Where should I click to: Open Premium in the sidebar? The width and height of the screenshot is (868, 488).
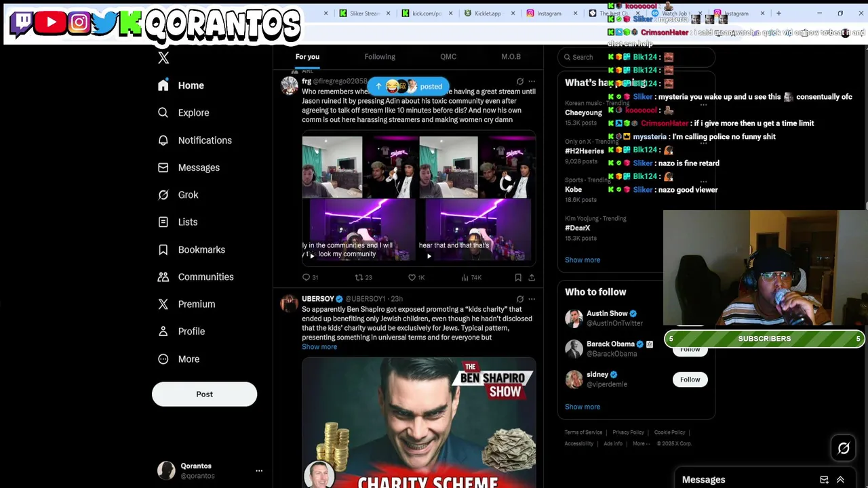tap(186, 304)
